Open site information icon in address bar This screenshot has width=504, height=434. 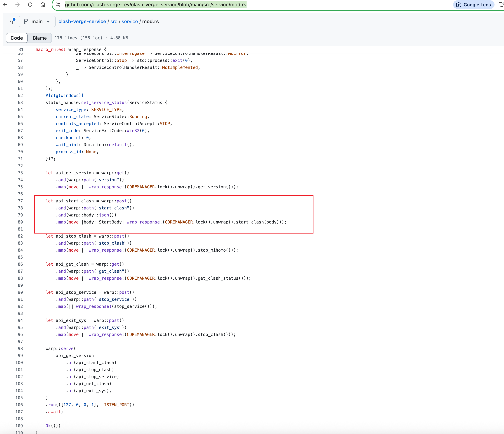click(x=58, y=5)
